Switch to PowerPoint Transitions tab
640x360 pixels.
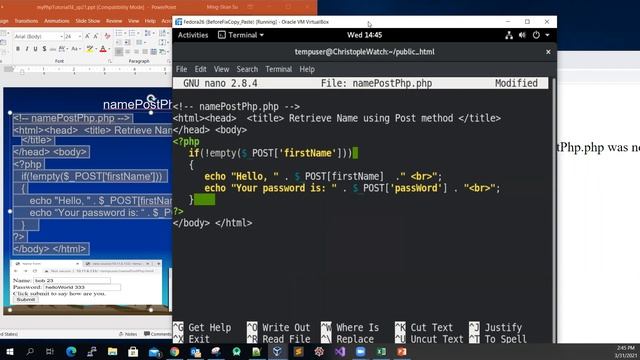26,21
